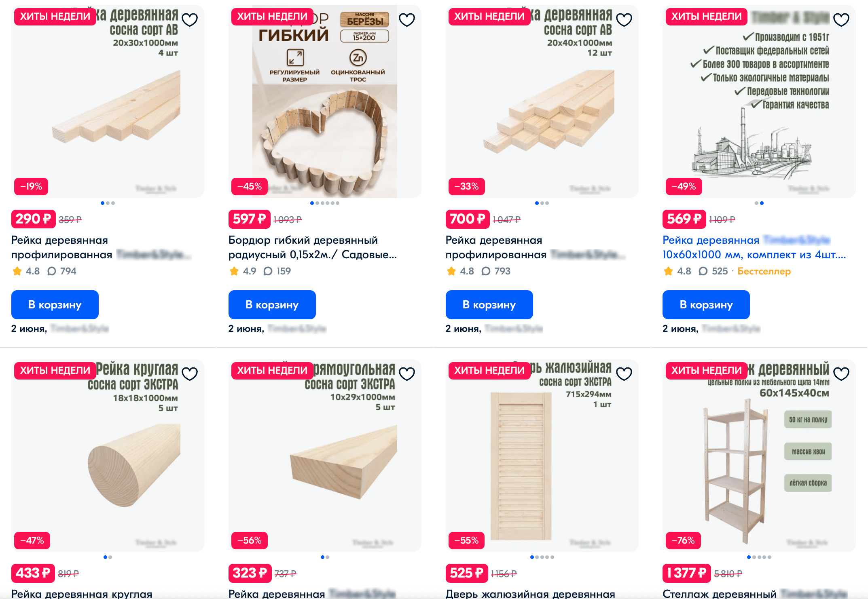Open the wooden shelving unit image
The height and width of the screenshot is (599, 868).
tap(759, 456)
